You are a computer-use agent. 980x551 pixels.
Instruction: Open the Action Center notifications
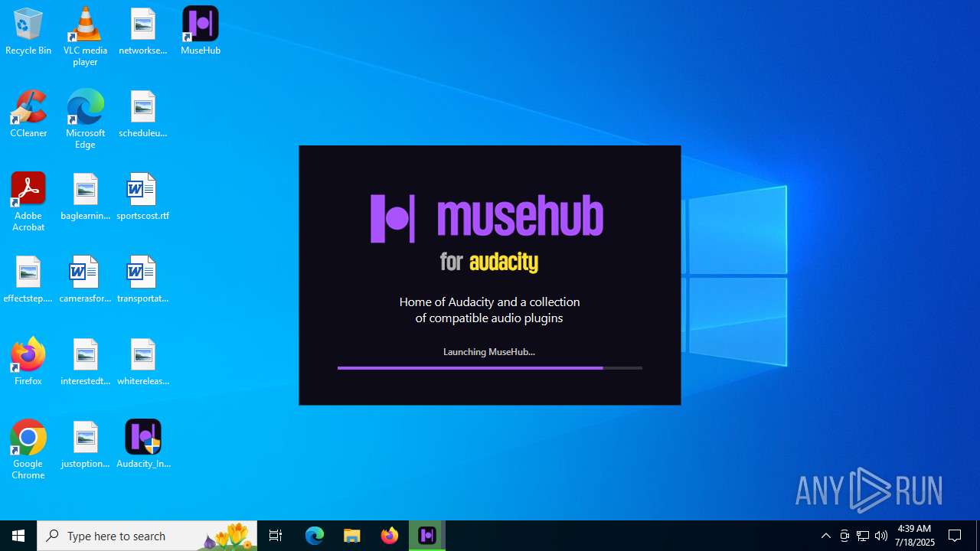pyautogui.click(x=955, y=536)
